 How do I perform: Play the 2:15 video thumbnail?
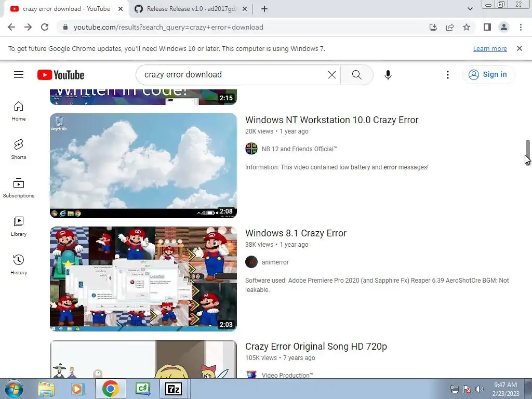pos(143,97)
